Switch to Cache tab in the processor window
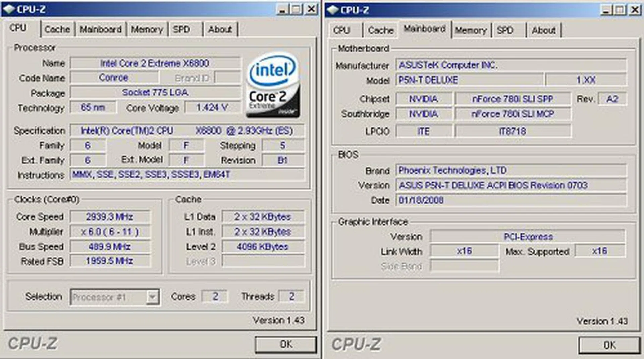The width and height of the screenshot is (644, 359). 57,30
